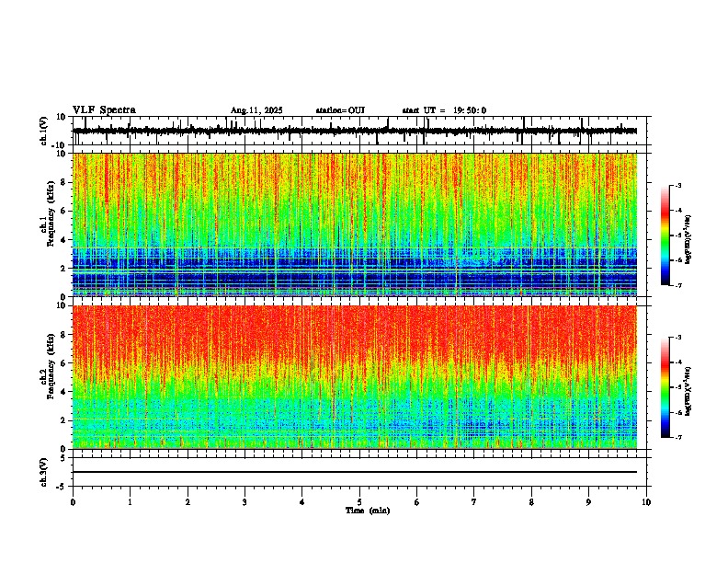The height and width of the screenshot is (563, 728).
Task: Click the "ch.1(V)" axis label
Action: coord(44,131)
